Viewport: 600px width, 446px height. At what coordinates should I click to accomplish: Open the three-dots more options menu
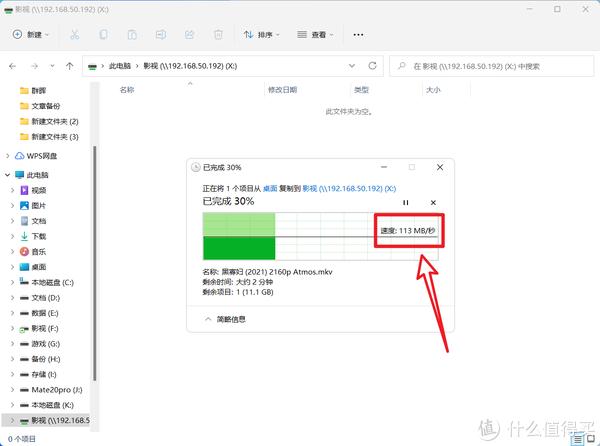358,35
